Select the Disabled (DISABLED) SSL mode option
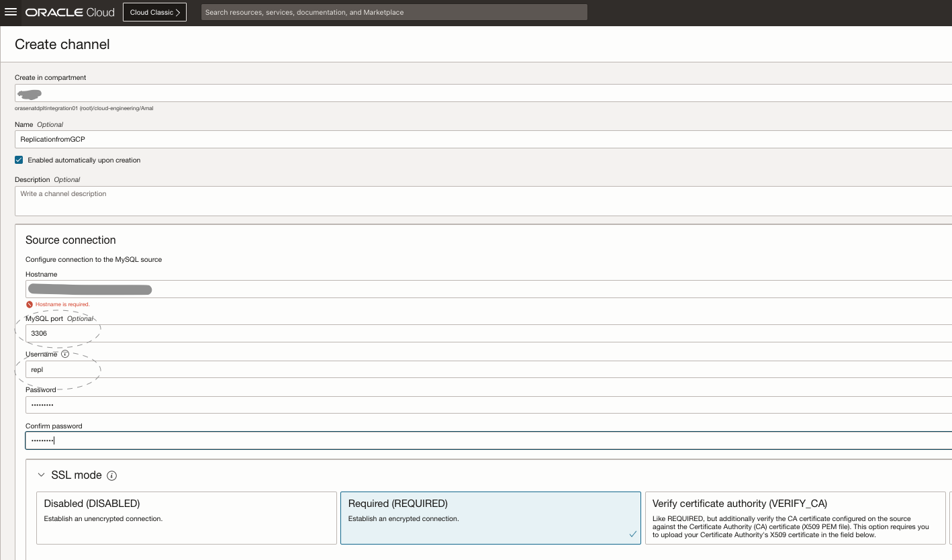The image size is (952, 560). click(x=187, y=518)
